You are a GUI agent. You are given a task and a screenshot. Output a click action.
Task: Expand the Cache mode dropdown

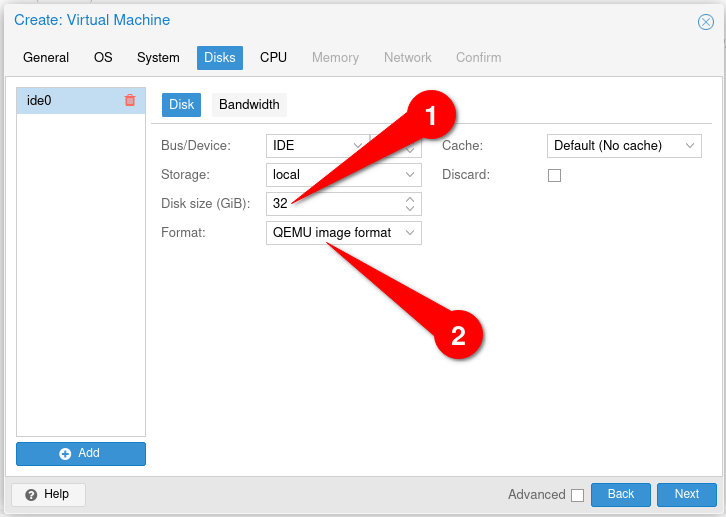(690, 146)
